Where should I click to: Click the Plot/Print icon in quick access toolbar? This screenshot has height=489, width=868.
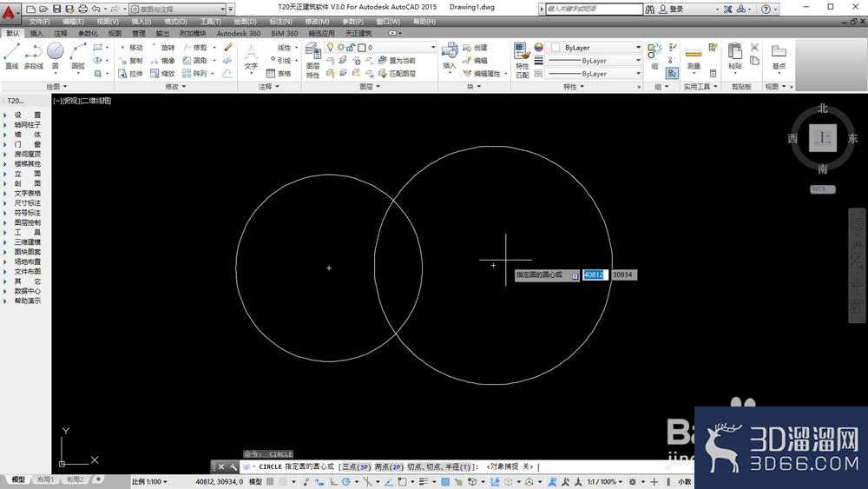pos(82,9)
